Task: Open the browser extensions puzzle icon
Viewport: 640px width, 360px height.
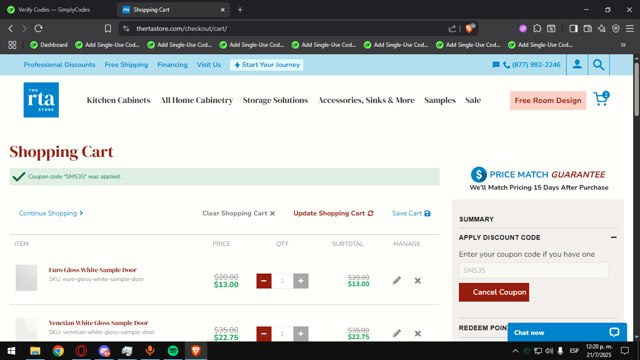Action: pyautogui.click(x=537, y=29)
